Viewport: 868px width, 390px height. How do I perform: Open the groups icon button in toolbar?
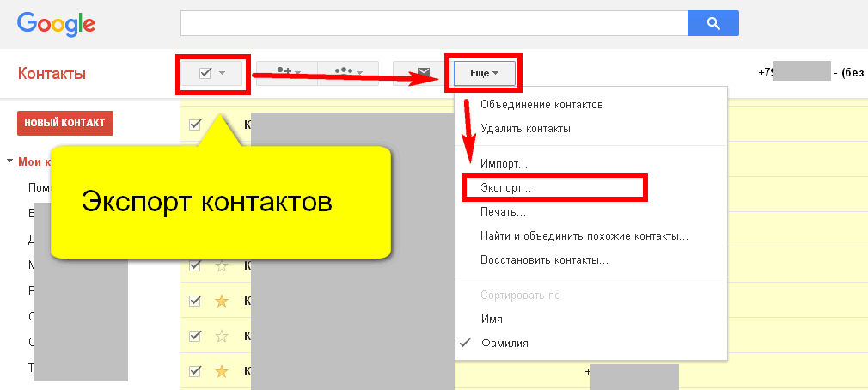coord(348,73)
